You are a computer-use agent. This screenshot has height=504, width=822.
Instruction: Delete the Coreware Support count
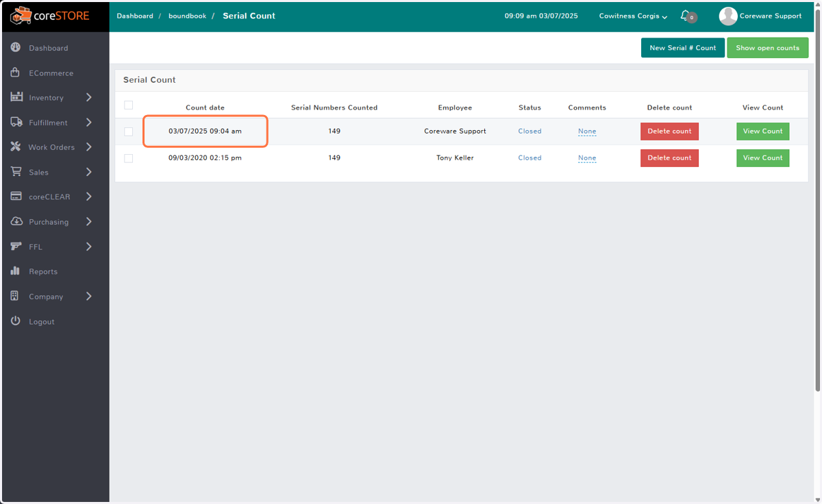(x=669, y=131)
